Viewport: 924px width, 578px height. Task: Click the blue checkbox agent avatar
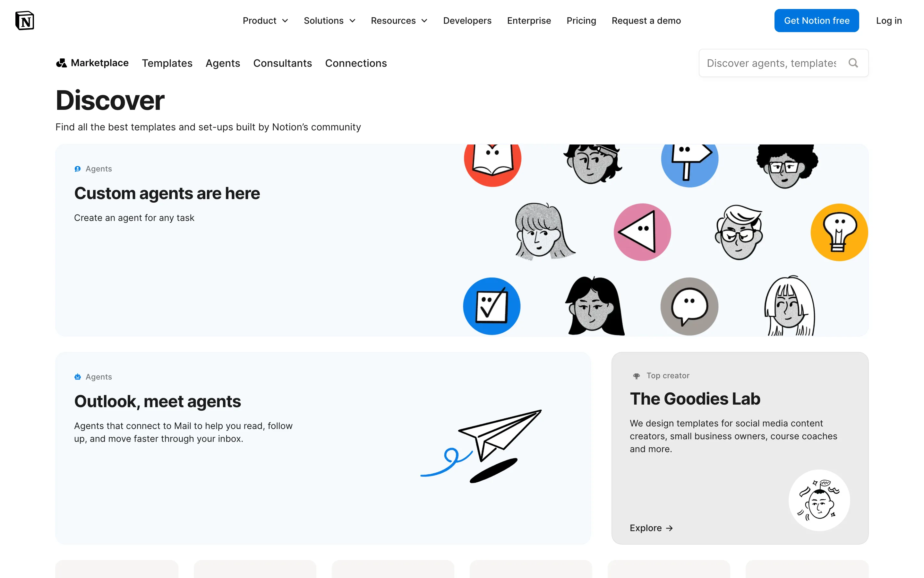492,306
